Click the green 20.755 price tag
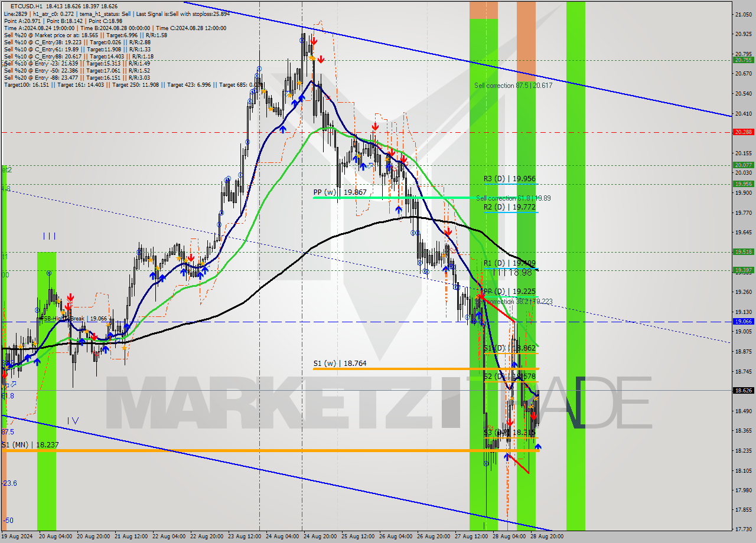Viewport: 756px width, 543px height. point(743,60)
